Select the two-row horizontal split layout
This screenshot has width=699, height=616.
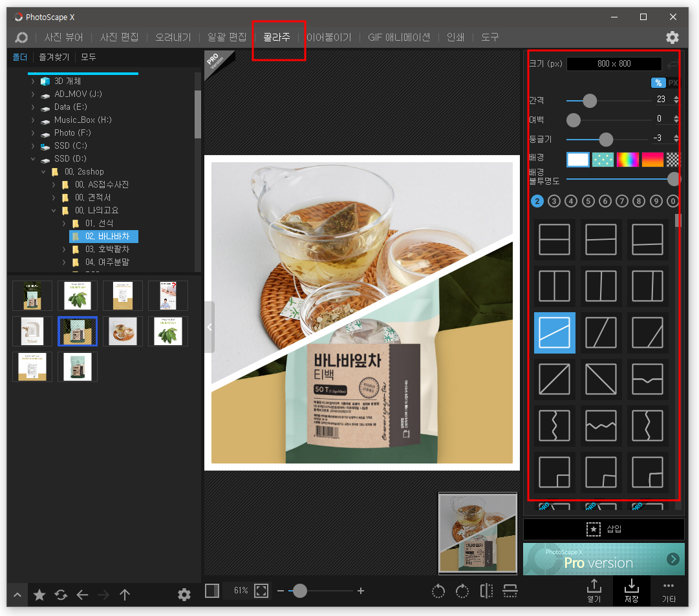click(555, 239)
